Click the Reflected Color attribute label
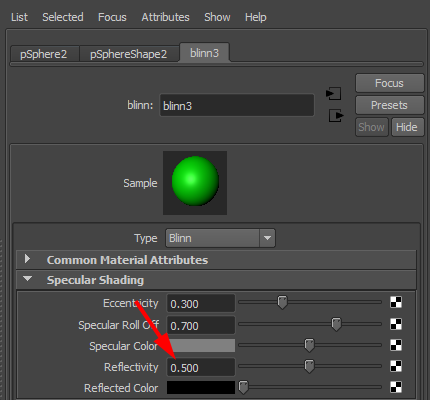 [x=121, y=388]
